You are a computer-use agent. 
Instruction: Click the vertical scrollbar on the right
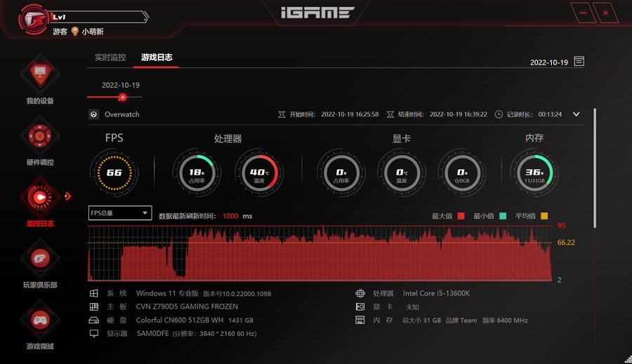pos(595,167)
